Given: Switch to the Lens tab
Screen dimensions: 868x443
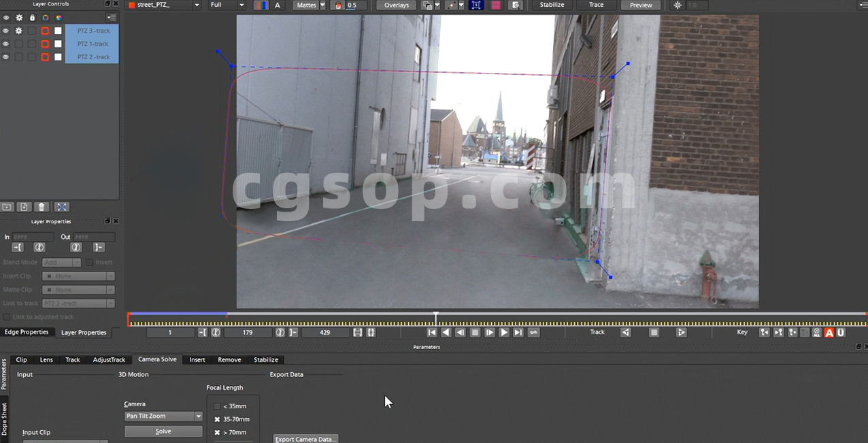Looking at the screenshot, I should pyautogui.click(x=46, y=359).
